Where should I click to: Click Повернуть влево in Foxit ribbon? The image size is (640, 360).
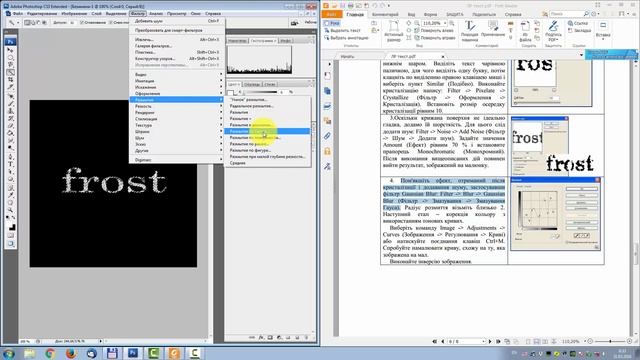coord(434,31)
